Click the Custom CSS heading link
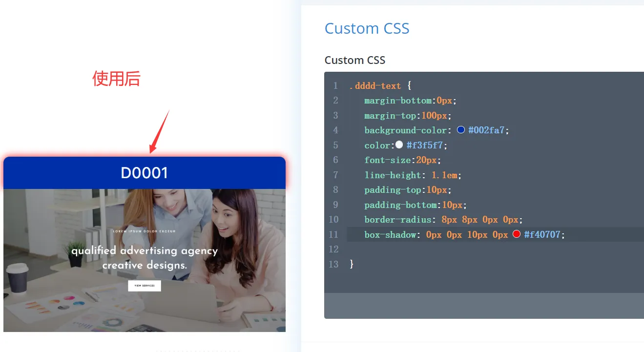 pyautogui.click(x=367, y=28)
